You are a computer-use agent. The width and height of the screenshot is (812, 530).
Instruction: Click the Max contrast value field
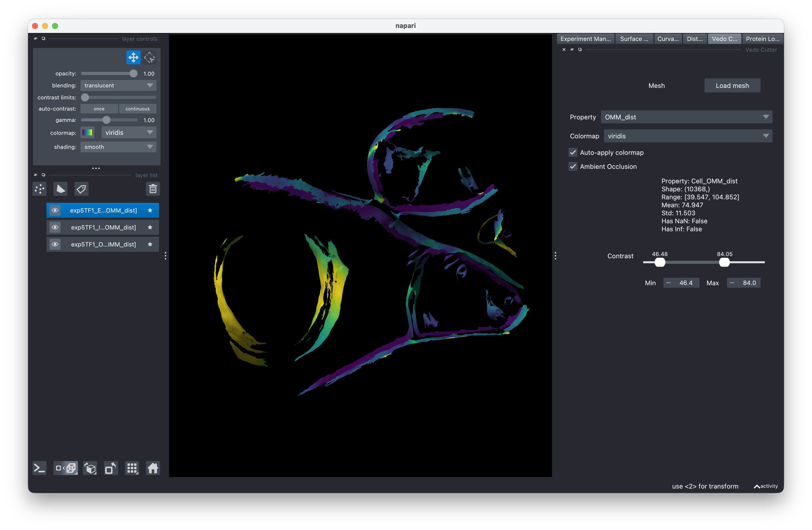point(743,282)
